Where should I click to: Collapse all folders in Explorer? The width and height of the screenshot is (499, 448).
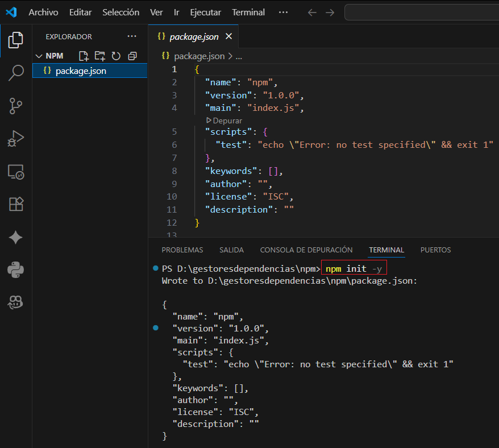(132, 56)
